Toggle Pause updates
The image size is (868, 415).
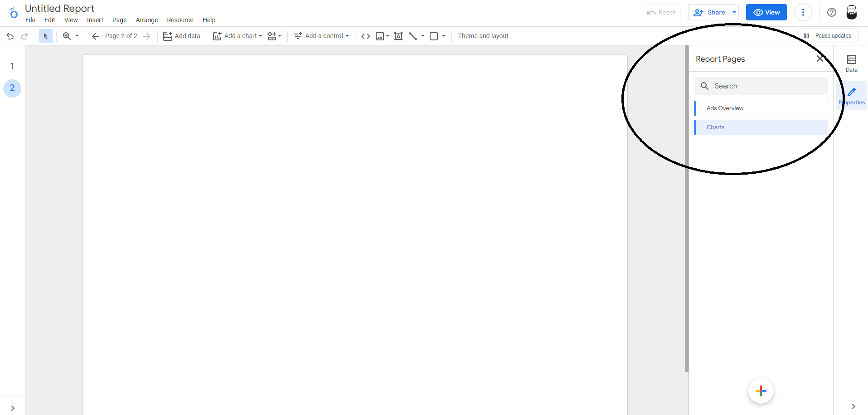tap(828, 36)
